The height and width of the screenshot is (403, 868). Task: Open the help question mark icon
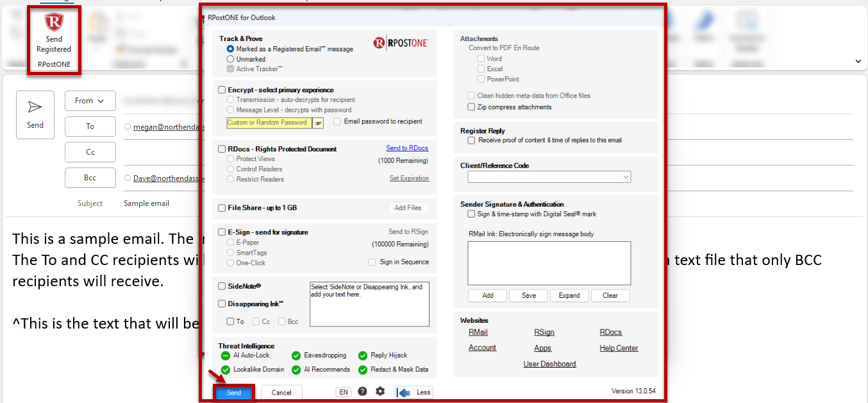(x=362, y=391)
